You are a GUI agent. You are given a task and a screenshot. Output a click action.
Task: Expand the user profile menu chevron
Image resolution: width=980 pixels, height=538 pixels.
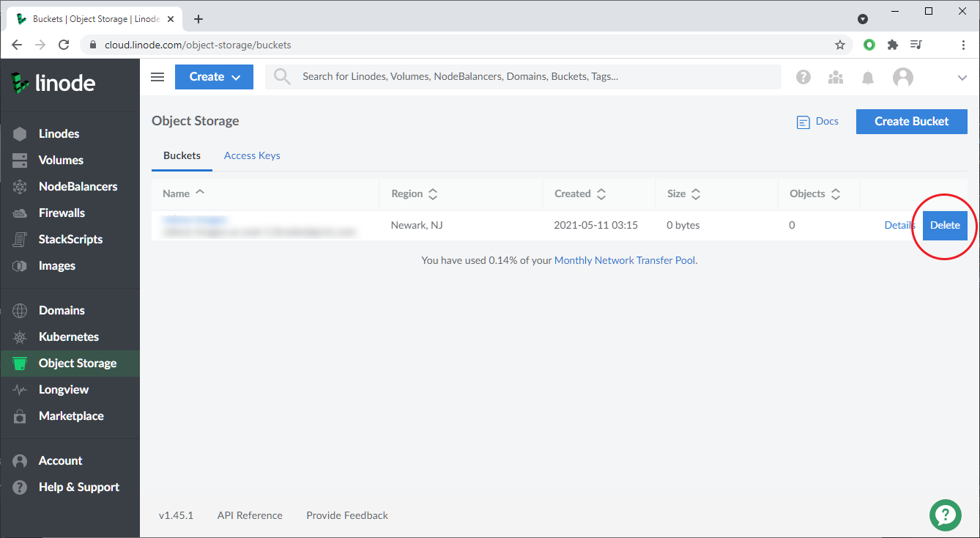click(x=962, y=77)
